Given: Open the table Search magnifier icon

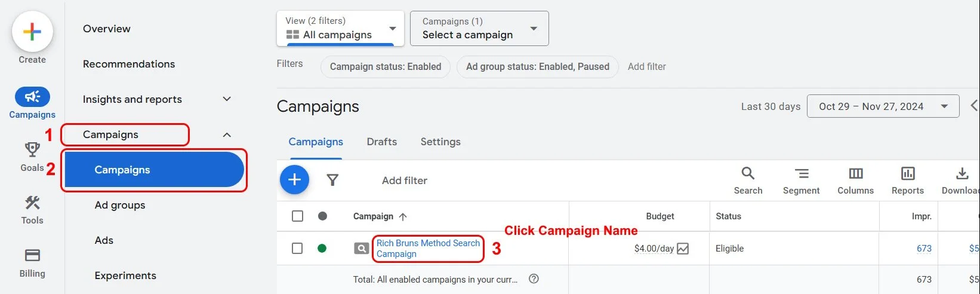Looking at the screenshot, I should click(748, 174).
